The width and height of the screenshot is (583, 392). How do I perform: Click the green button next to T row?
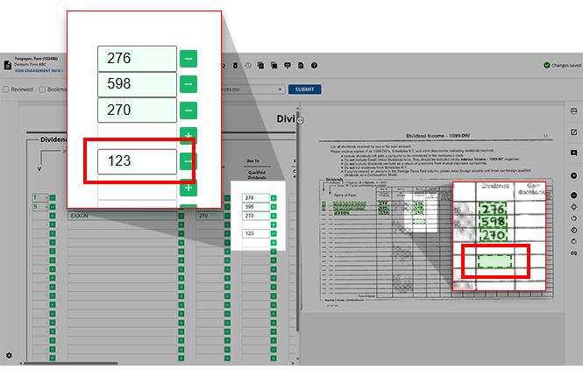coord(53,197)
